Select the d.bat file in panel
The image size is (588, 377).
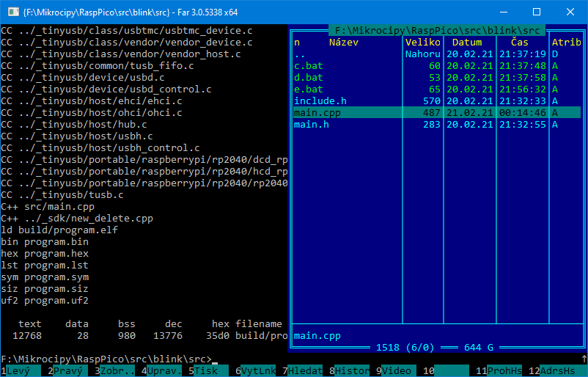pos(308,78)
